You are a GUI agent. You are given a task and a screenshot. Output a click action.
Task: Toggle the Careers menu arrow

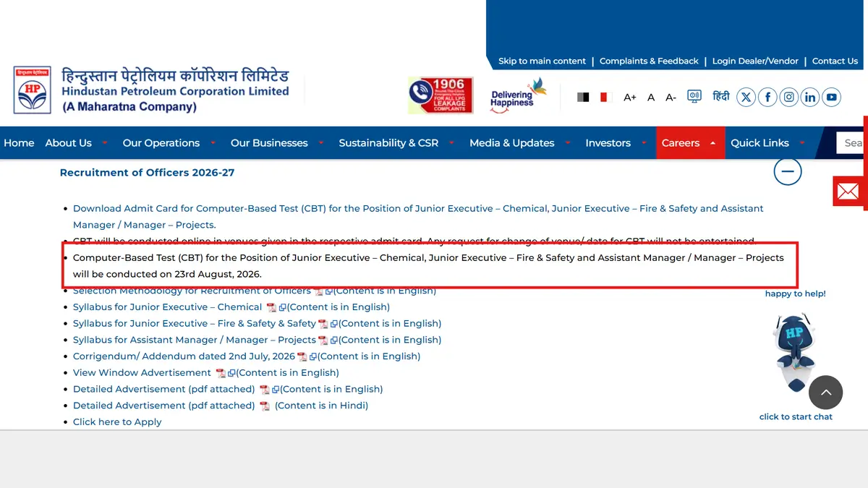click(712, 143)
